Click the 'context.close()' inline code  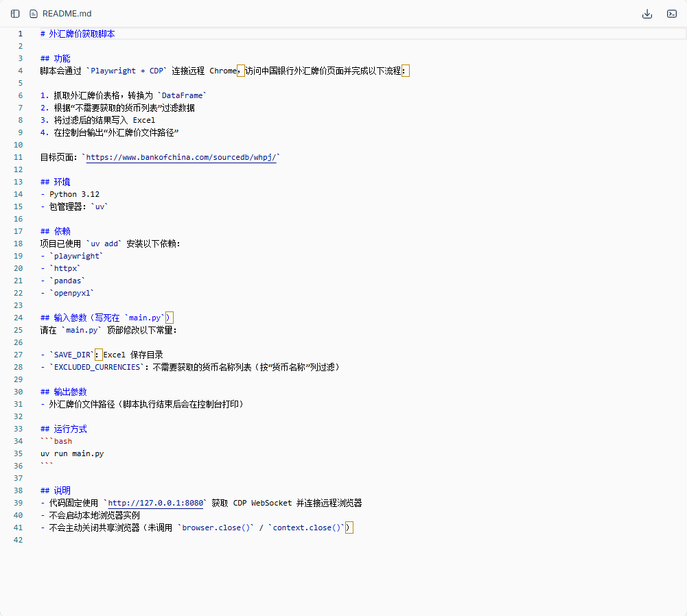tap(306, 528)
